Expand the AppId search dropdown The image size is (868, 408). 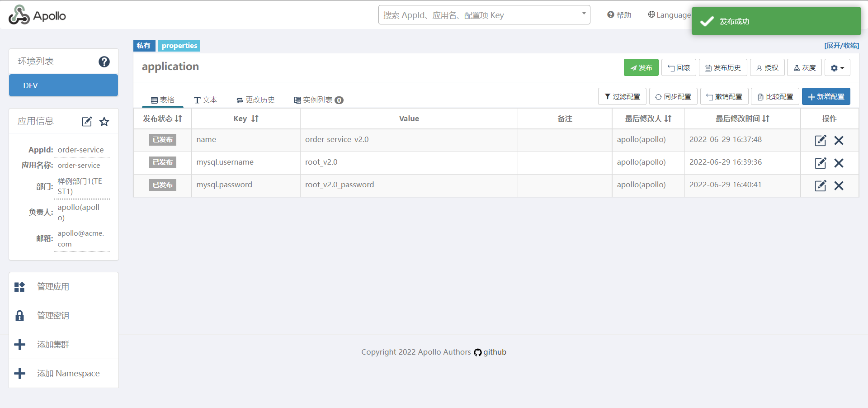[584, 14]
